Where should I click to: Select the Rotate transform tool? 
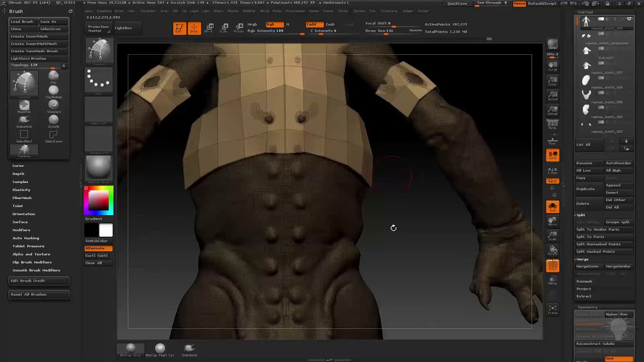coord(239,28)
